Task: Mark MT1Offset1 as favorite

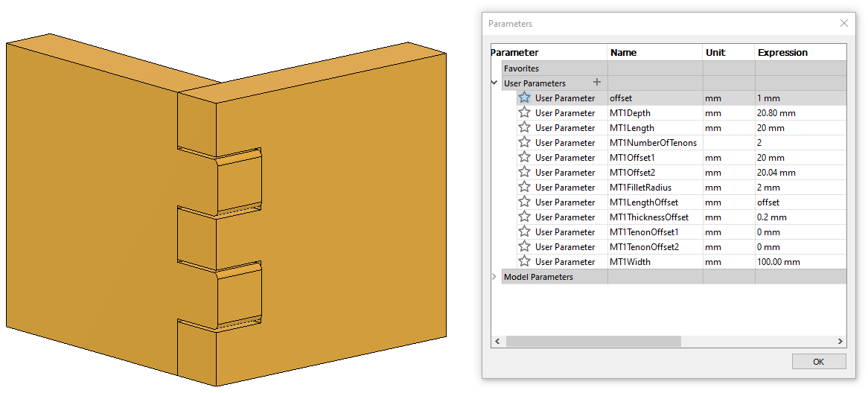Action: coord(525,157)
